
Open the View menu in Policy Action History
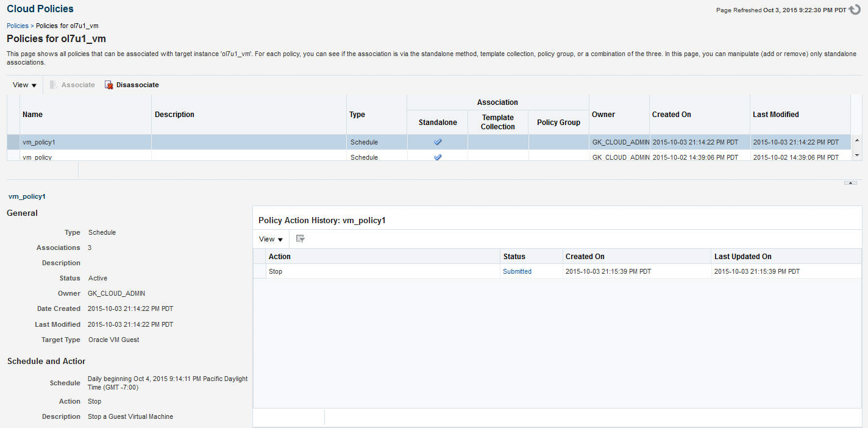271,239
